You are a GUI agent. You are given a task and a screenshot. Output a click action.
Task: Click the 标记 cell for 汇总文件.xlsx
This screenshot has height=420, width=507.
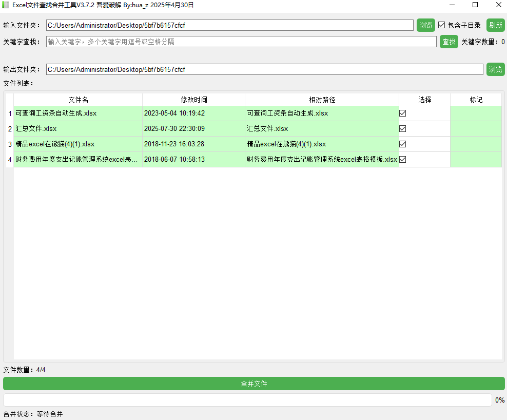[x=476, y=129]
